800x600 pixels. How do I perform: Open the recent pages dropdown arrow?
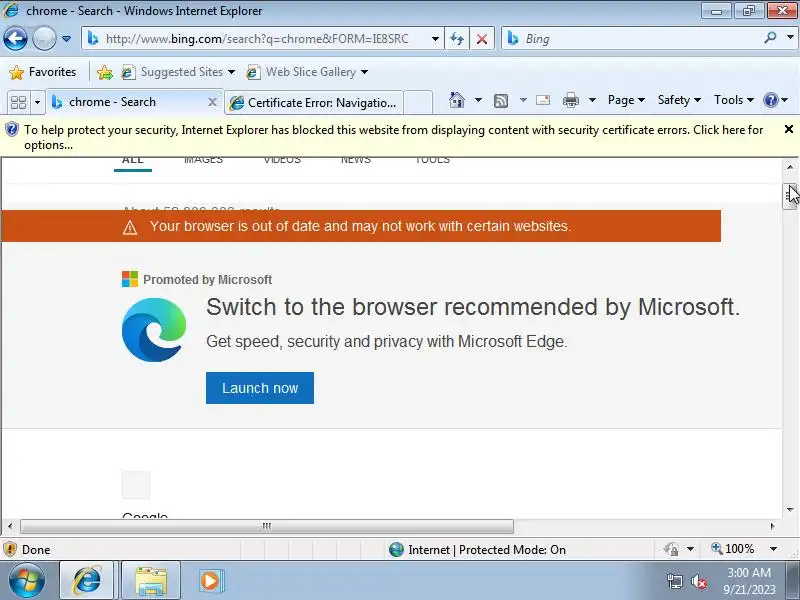(x=66, y=39)
